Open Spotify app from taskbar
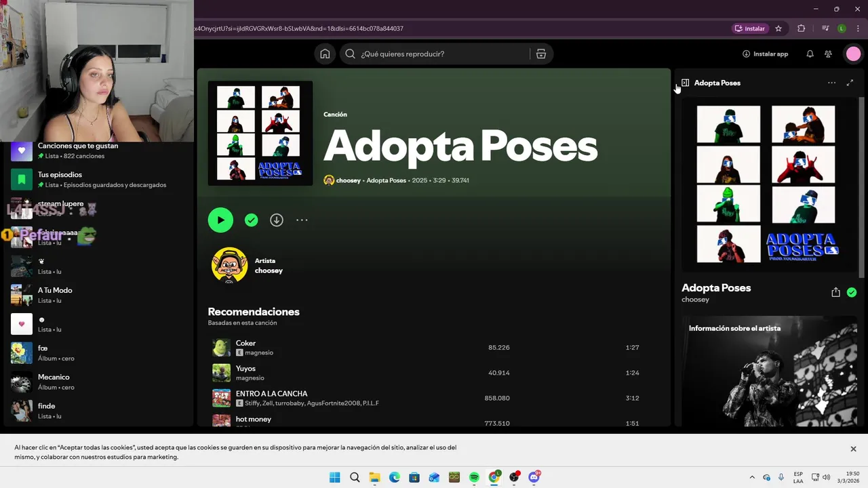Screen dimensions: 868x488 click(474, 477)
